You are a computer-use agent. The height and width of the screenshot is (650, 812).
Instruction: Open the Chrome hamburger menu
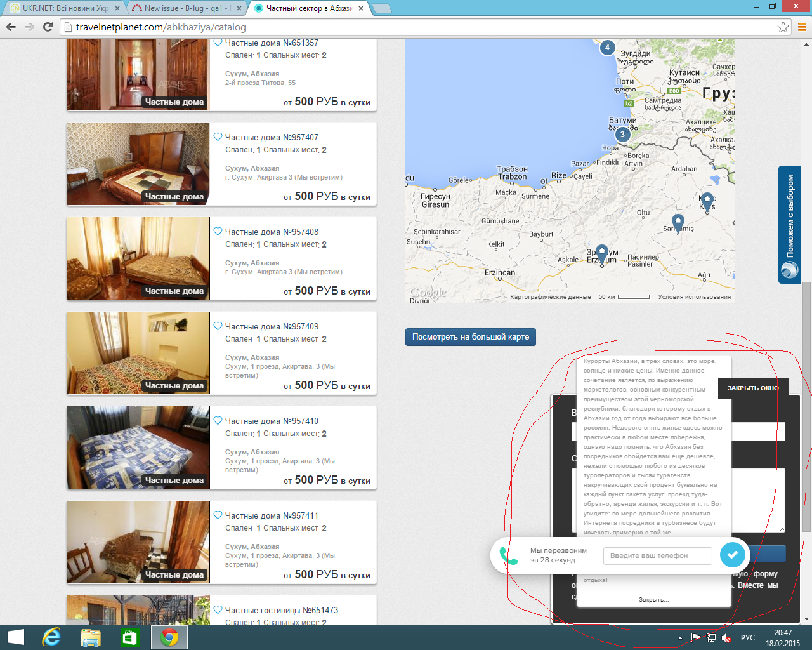802,27
